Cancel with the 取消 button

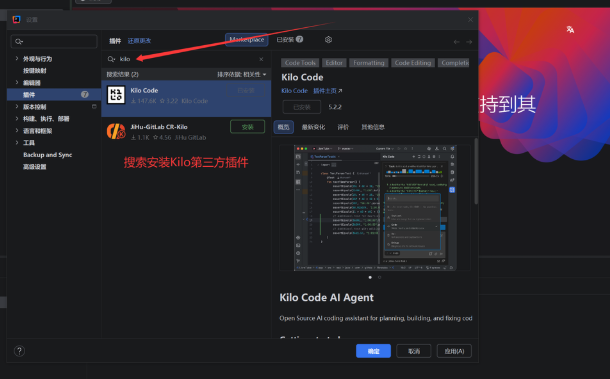[x=414, y=351]
